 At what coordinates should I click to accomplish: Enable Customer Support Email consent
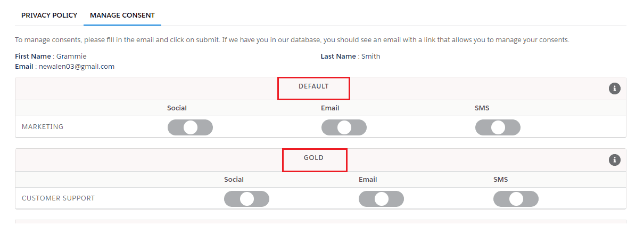point(381,199)
